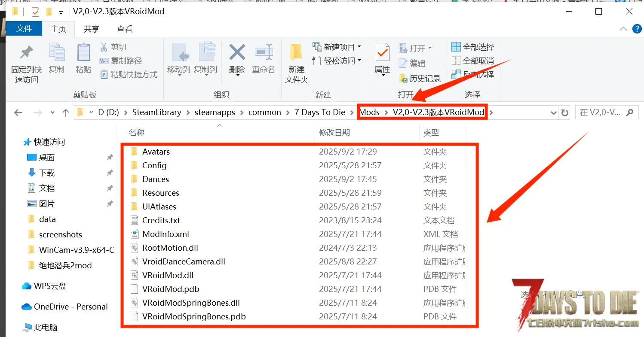Sort by Name (名称) column header
Image resolution: width=644 pixels, height=337 pixels.
coord(137,133)
